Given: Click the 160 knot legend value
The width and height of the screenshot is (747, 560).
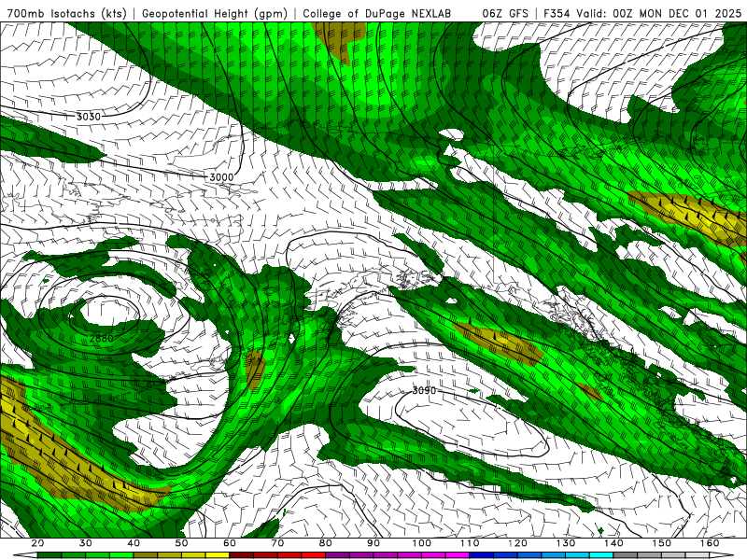Looking at the screenshot, I should [x=710, y=543].
